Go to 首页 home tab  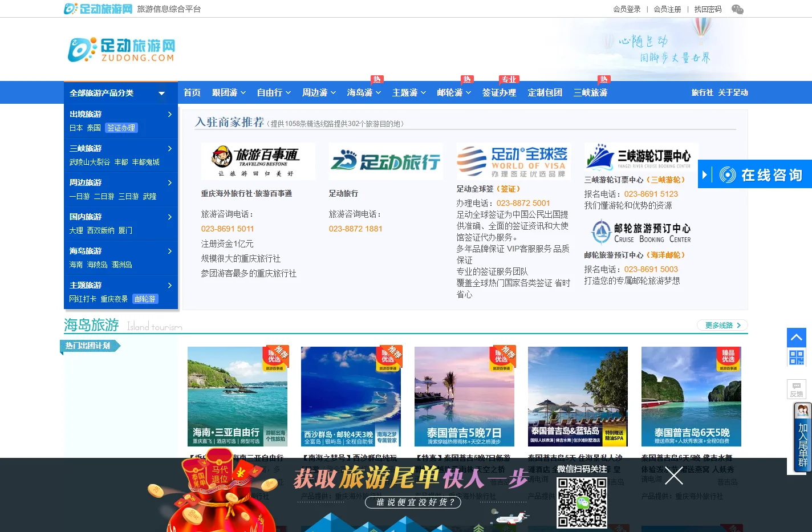192,92
